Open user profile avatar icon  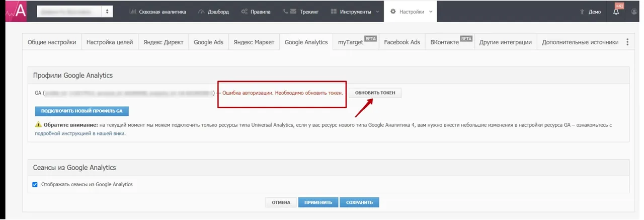tap(634, 12)
